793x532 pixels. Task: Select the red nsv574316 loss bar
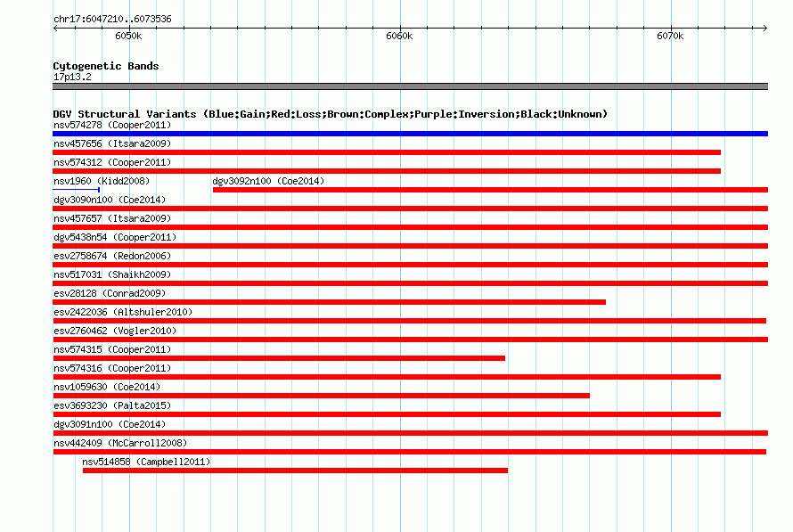[x=387, y=377]
